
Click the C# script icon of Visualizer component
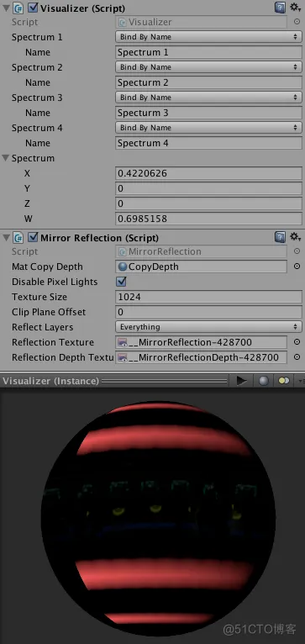(x=18, y=8)
